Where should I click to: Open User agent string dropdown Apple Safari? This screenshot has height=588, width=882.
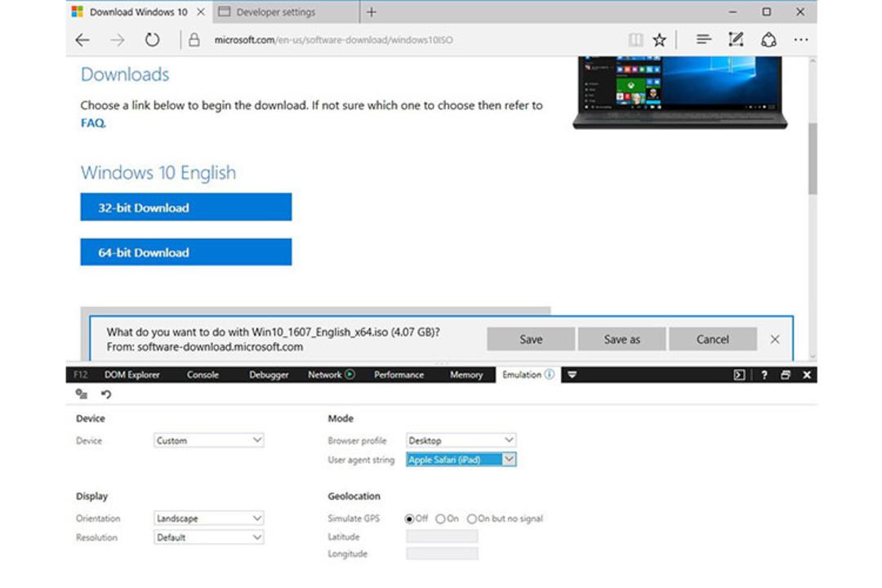coord(461,460)
